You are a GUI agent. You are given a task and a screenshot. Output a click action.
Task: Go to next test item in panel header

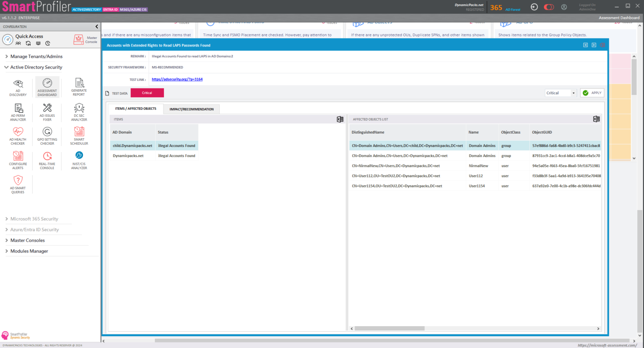click(x=594, y=45)
